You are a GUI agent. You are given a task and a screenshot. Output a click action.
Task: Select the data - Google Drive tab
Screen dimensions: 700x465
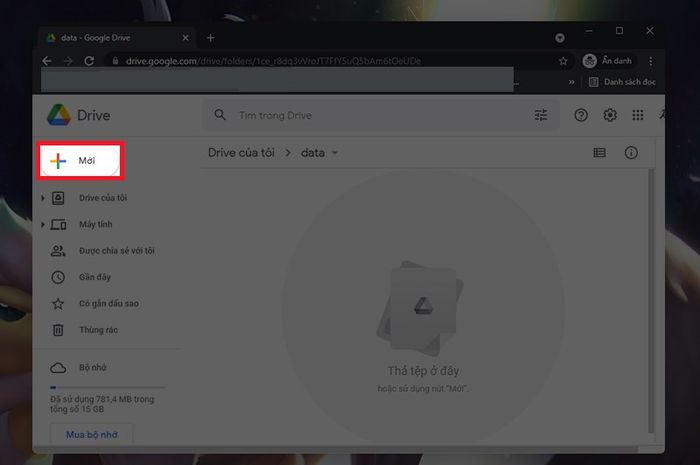pos(116,38)
